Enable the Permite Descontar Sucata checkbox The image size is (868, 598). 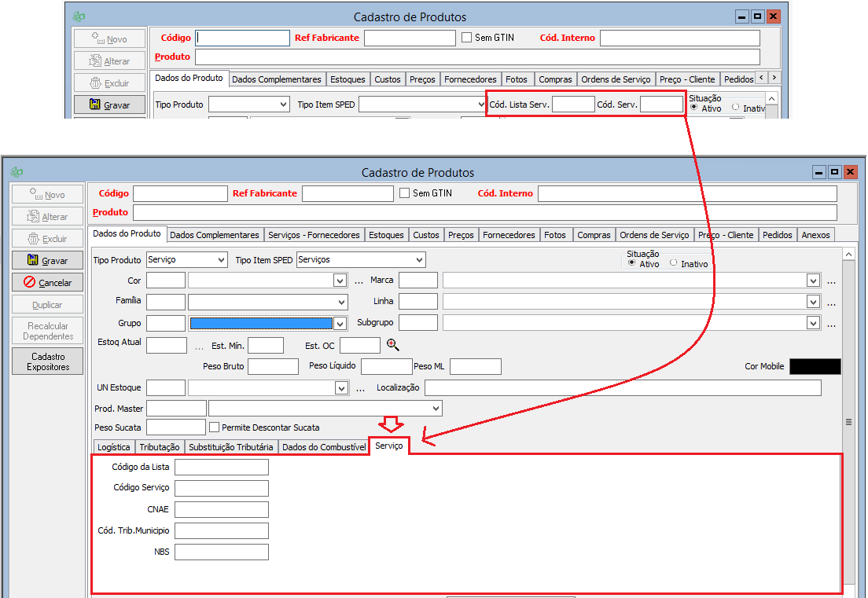click(x=214, y=427)
